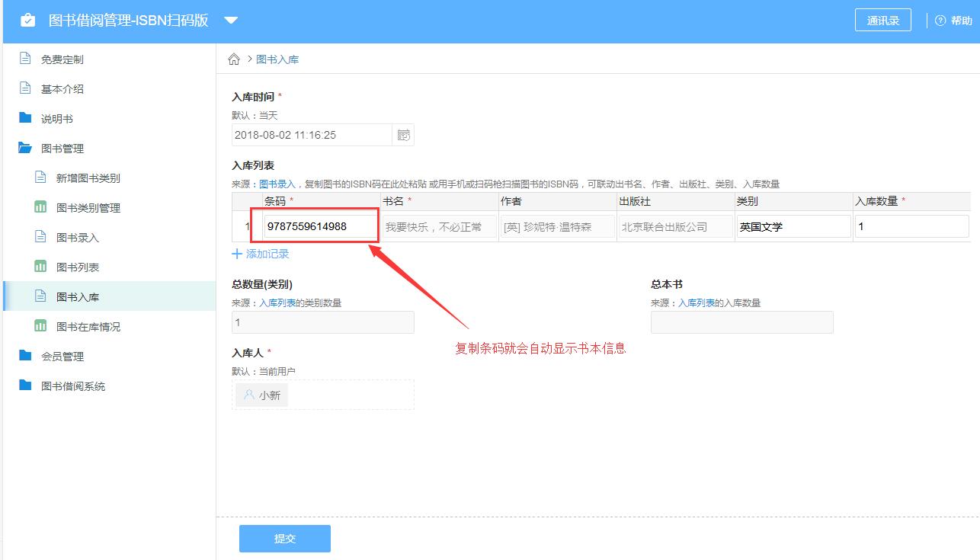Click the form icon beside 新增图书类别
This screenshot has height=560, width=980.
tap(40, 178)
